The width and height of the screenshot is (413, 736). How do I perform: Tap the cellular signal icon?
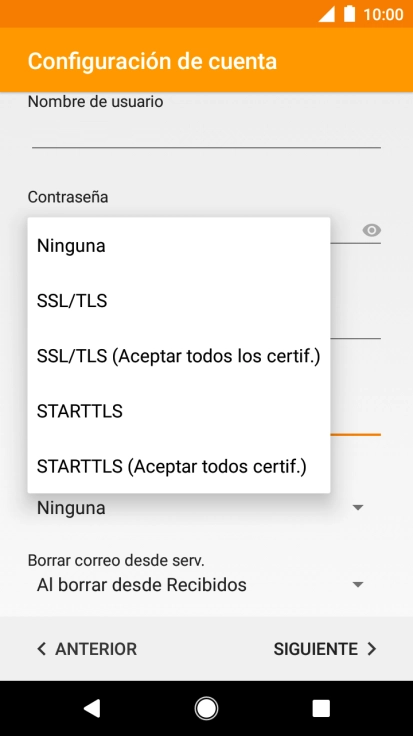click(x=327, y=14)
